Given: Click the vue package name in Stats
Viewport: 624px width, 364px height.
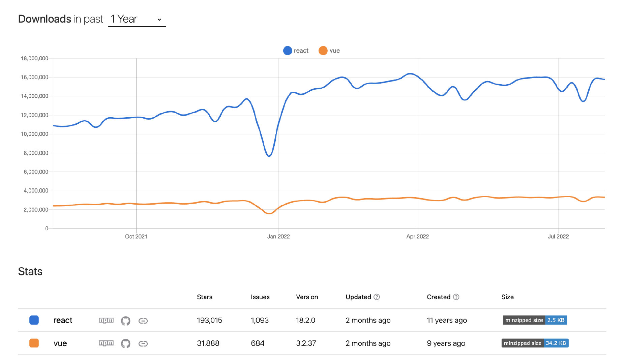Looking at the screenshot, I should pos(60,343).
